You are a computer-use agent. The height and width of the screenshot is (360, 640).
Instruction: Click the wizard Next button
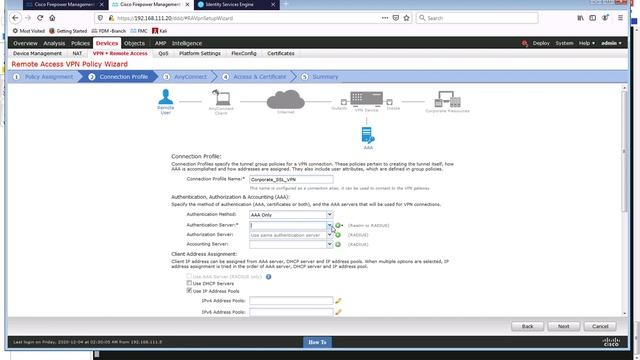563,326
